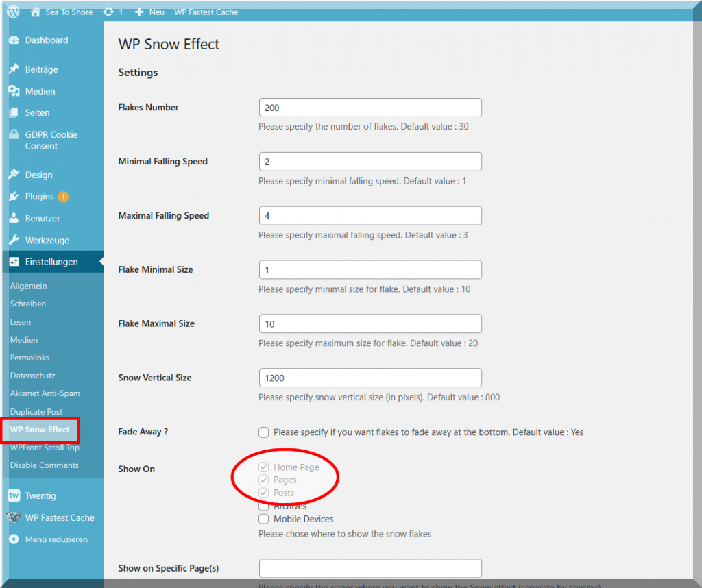Open WP Fastest Cache in top bar

[206, 12]
